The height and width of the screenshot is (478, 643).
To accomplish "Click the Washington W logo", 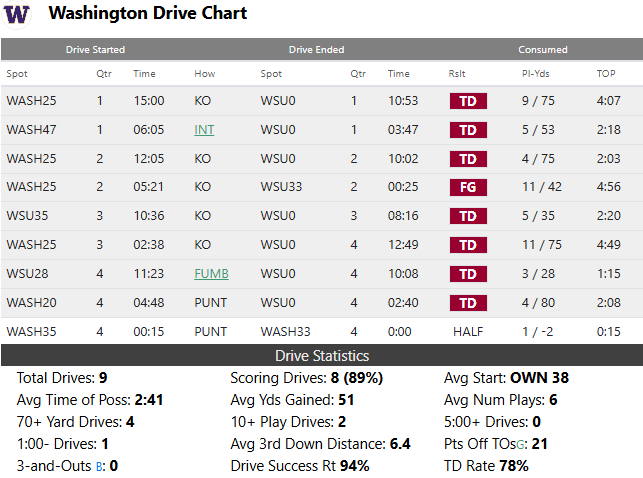I will point(17,14).
